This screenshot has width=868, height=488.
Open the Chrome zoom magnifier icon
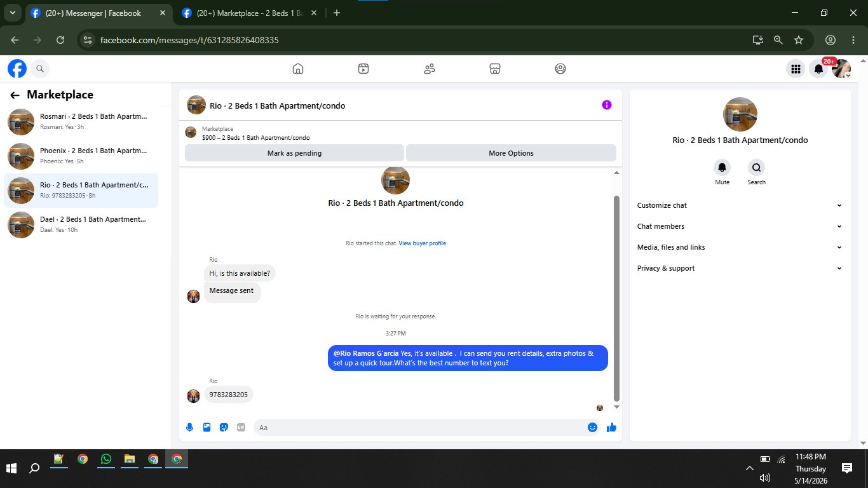click(778, 40)
